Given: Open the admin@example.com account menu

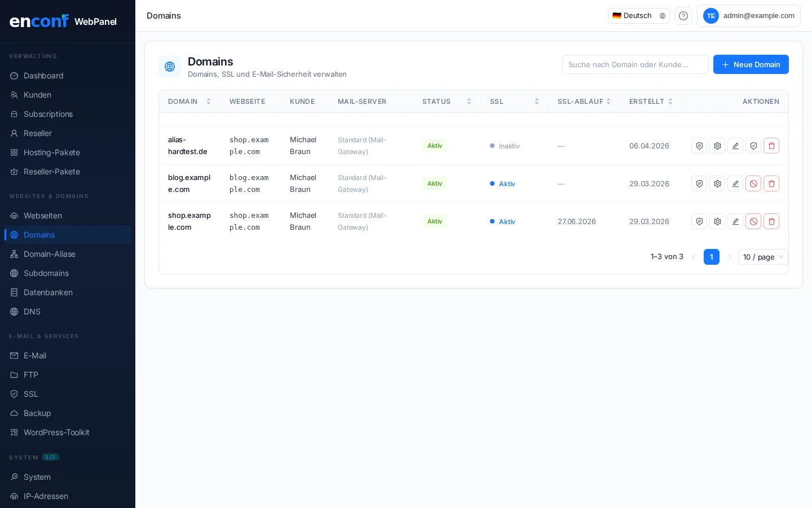Looking at the screenshot, I should pos(748,16).
